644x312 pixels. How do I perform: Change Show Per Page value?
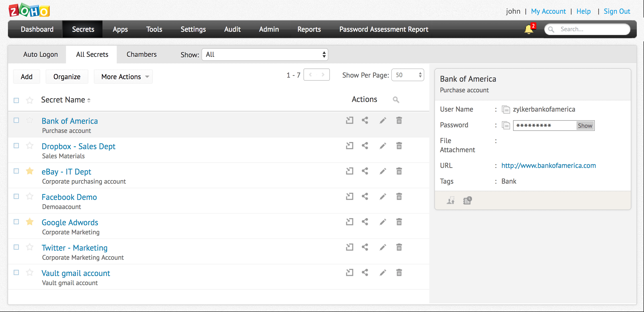(x=408, y=75)
